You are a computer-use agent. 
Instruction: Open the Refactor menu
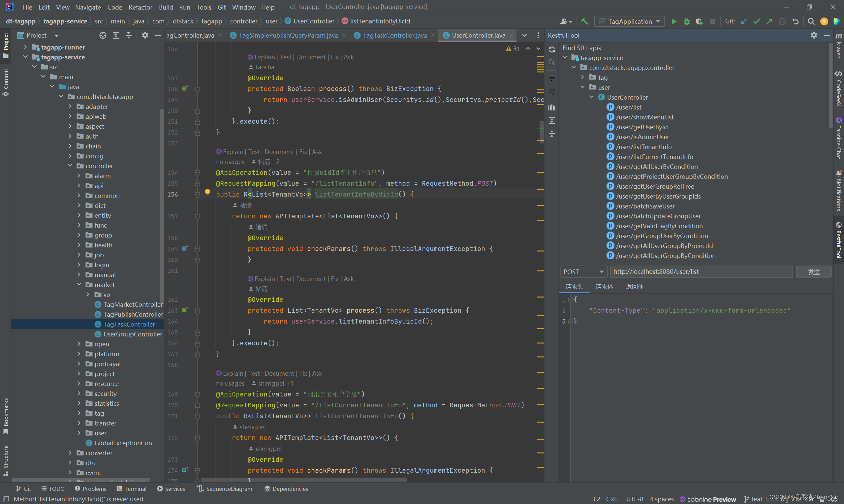140,7
